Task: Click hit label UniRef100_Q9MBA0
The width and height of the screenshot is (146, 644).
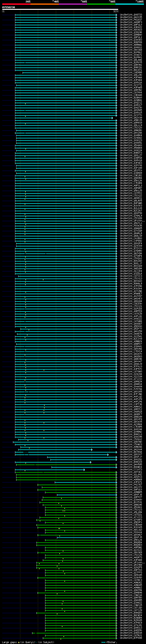Action: coord(131,35)
